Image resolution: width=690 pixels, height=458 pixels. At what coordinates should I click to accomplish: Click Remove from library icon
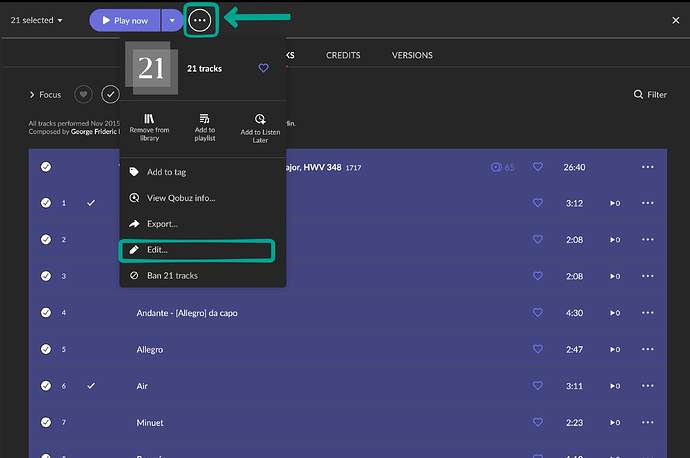pos(149,119)
